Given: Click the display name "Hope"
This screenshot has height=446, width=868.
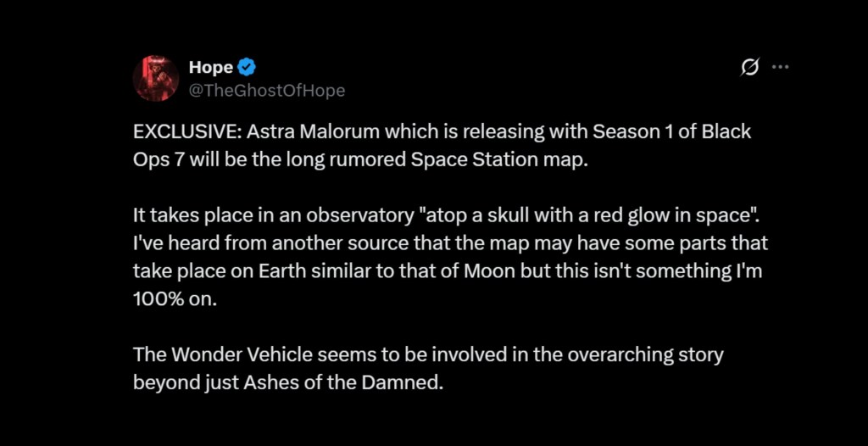Looking at the screenshot, I should point(210,68).
